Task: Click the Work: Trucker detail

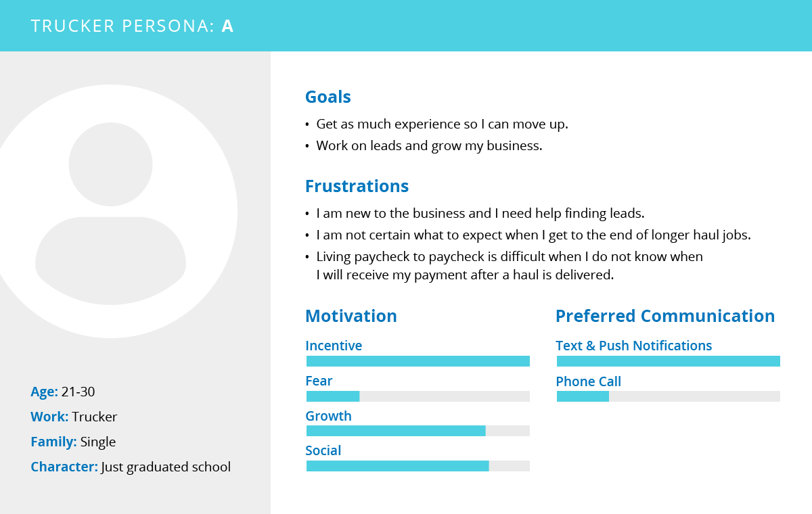Action: 74,417
